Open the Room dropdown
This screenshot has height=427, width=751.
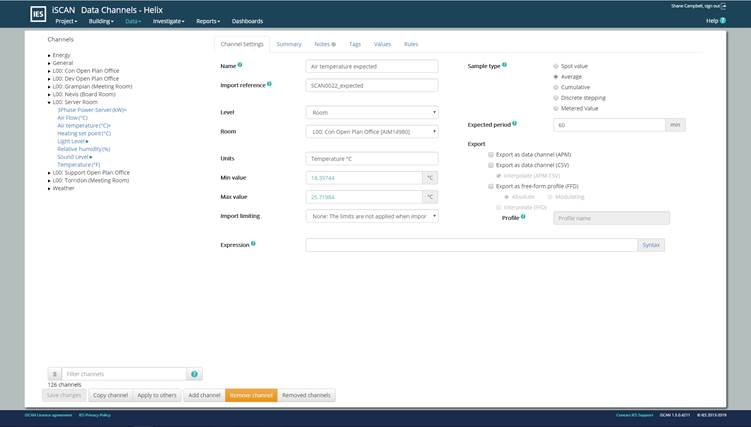pos(372,132)
